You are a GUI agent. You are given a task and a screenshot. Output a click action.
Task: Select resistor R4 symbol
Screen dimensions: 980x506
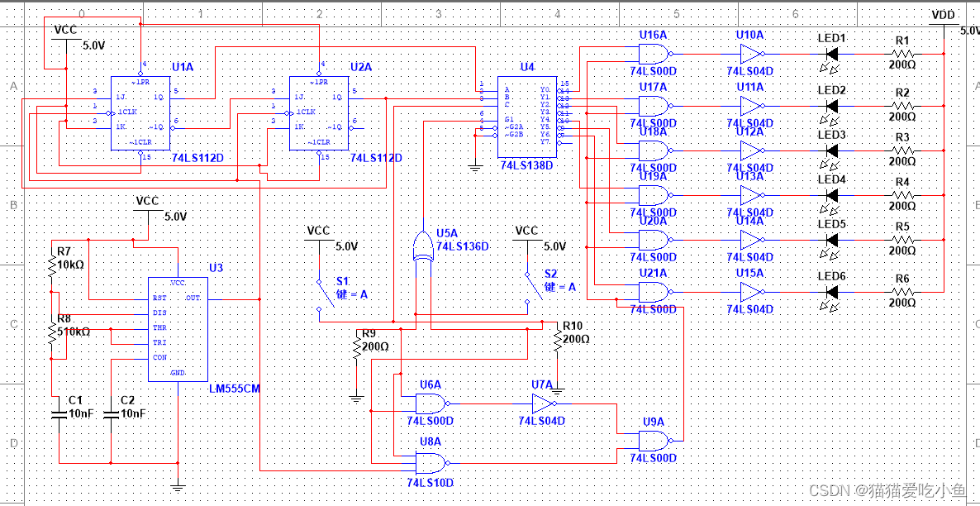tap(902, 195)
